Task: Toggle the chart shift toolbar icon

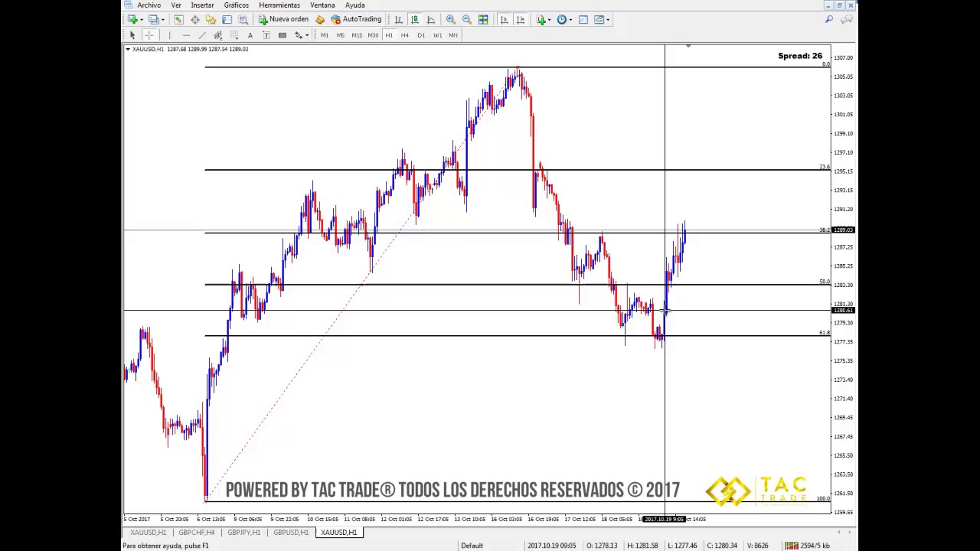Action: [x=521, y=19]
